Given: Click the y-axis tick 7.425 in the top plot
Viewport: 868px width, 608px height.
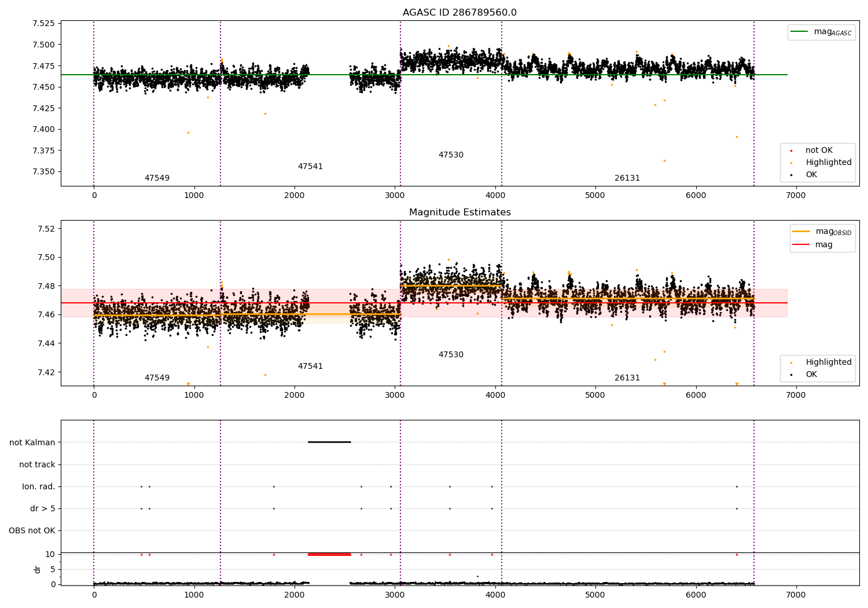Looking at the screenshot, I should [x=43, y=108].
